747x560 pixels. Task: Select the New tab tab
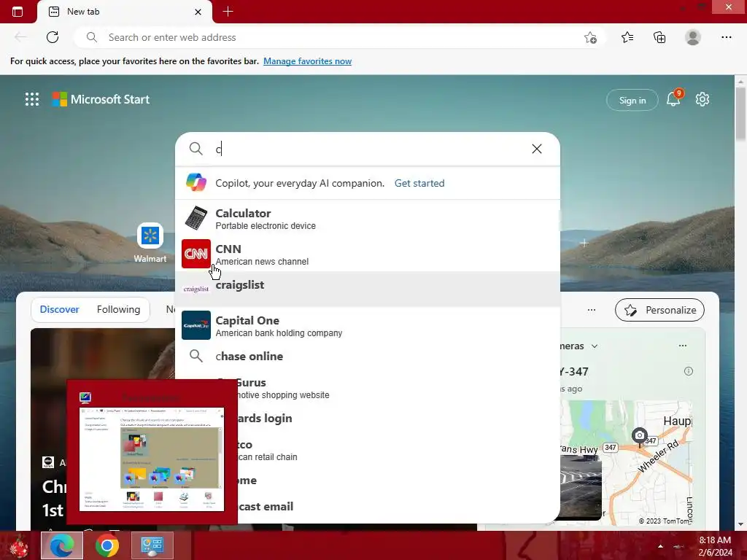[125, 12]
